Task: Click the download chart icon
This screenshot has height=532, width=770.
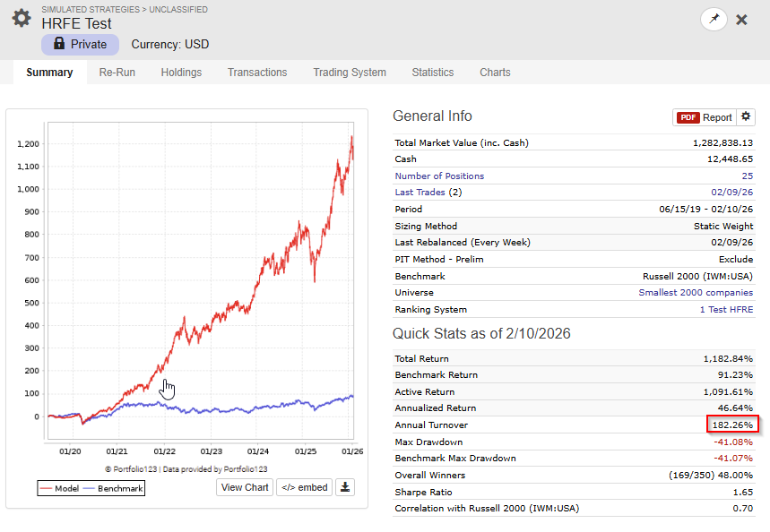Action: coord(346,487)
